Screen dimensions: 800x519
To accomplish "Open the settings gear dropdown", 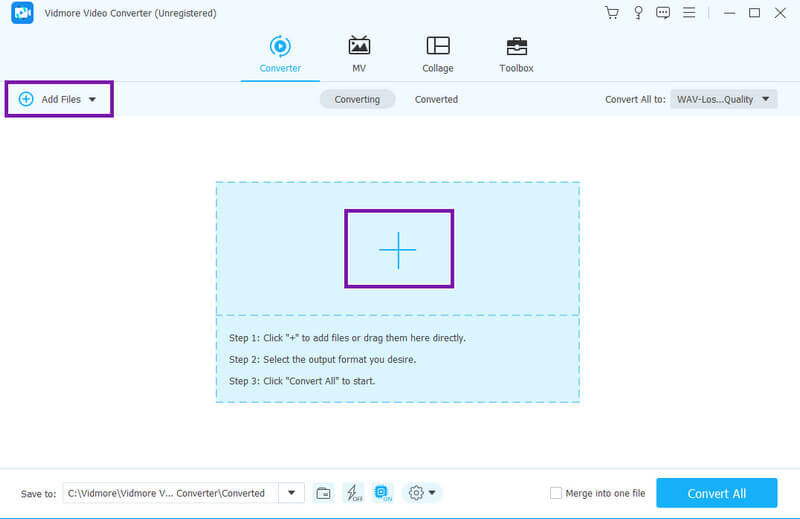I will click(x=422, y=493).
